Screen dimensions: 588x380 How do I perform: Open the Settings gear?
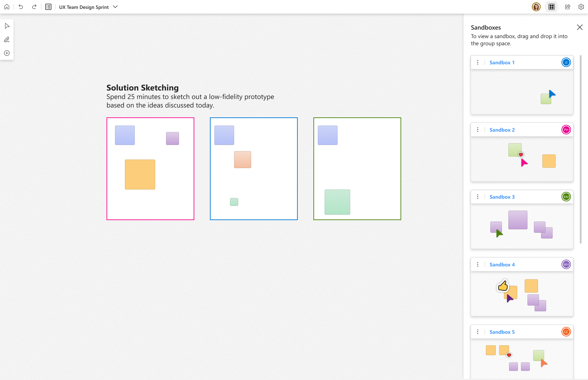point(581,7)
